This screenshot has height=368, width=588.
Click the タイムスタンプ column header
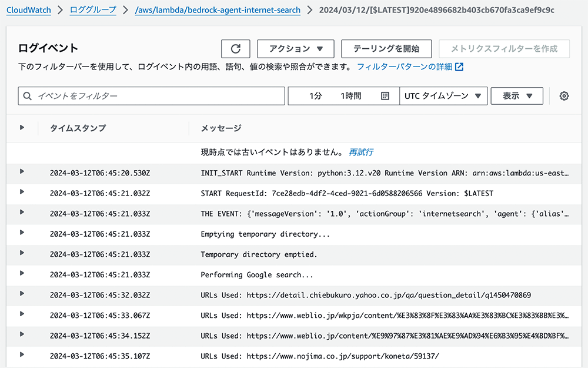click(78, 128)
